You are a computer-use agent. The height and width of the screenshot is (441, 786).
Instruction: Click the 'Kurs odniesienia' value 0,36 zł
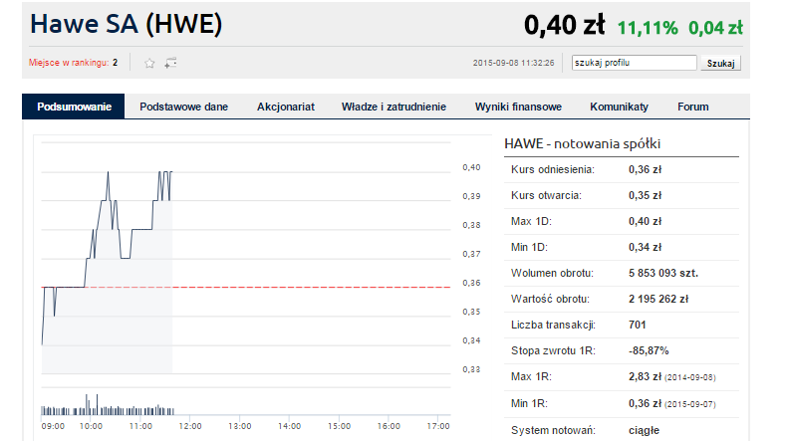tap(645, 169)
